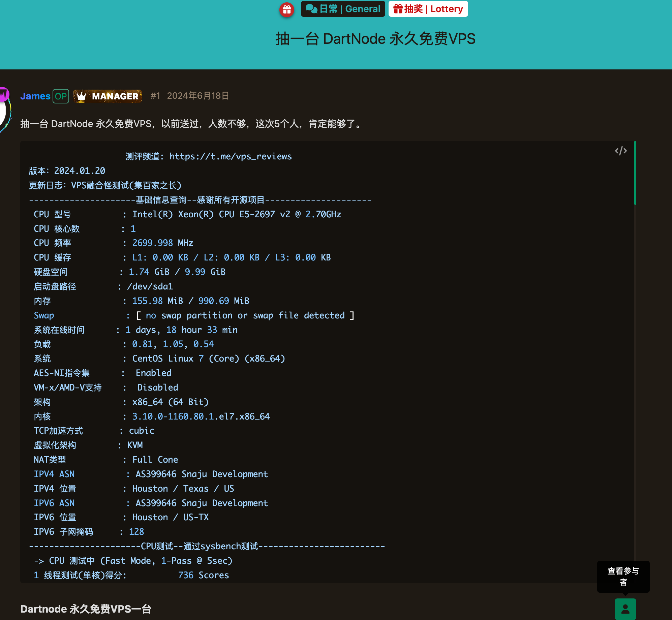
Task: Click the VM-x/AMD-V Disabled value
Action: click(158, 387)
